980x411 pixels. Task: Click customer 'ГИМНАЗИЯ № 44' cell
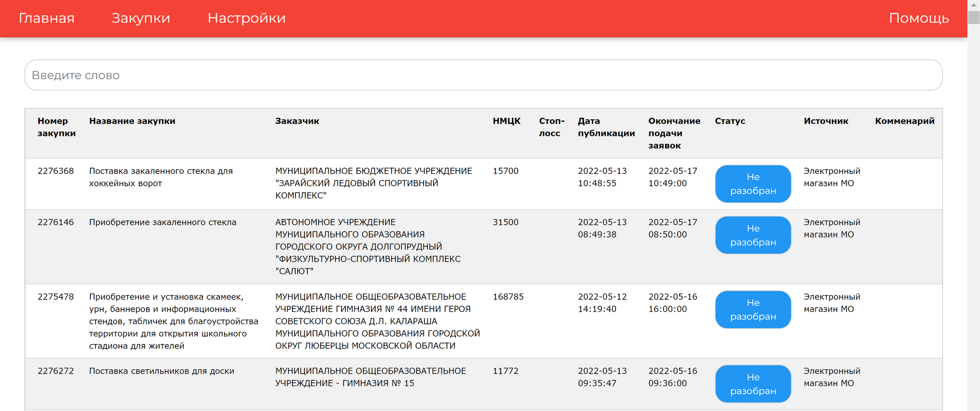[378, 321]
